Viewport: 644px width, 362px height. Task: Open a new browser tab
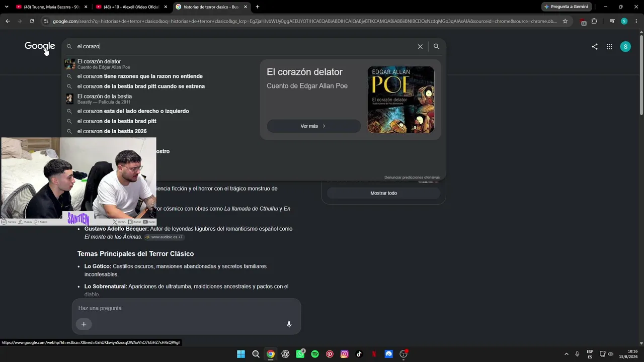pos(258,7)
